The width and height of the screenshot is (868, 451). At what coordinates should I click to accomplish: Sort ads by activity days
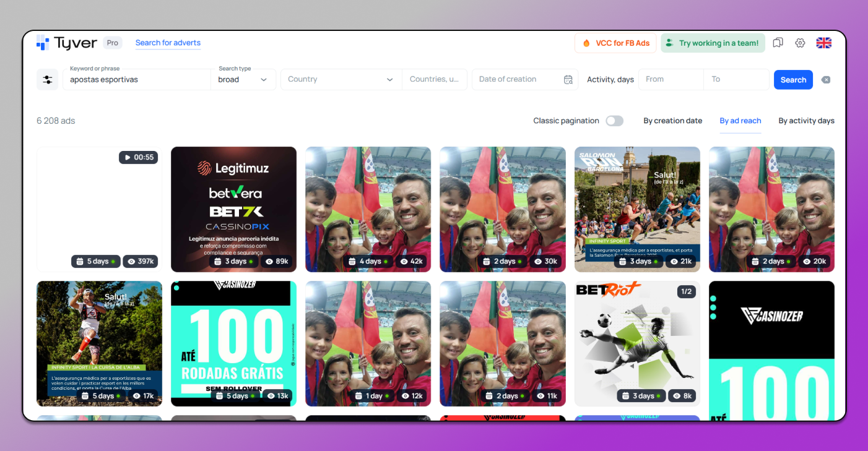click(806, 121)
